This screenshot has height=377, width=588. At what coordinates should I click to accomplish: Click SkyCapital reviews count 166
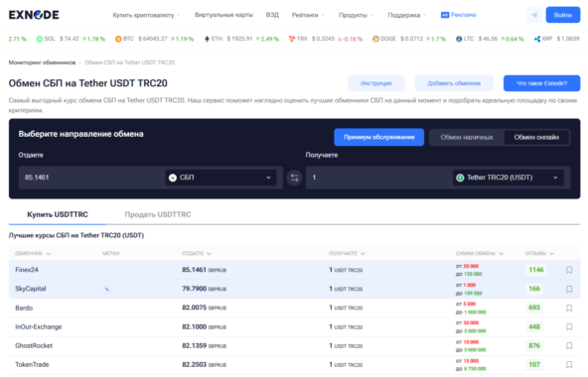[534, 289]
